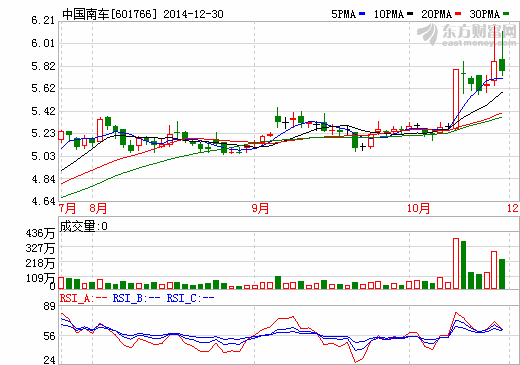Click the 56 RSI axis label

49,336
